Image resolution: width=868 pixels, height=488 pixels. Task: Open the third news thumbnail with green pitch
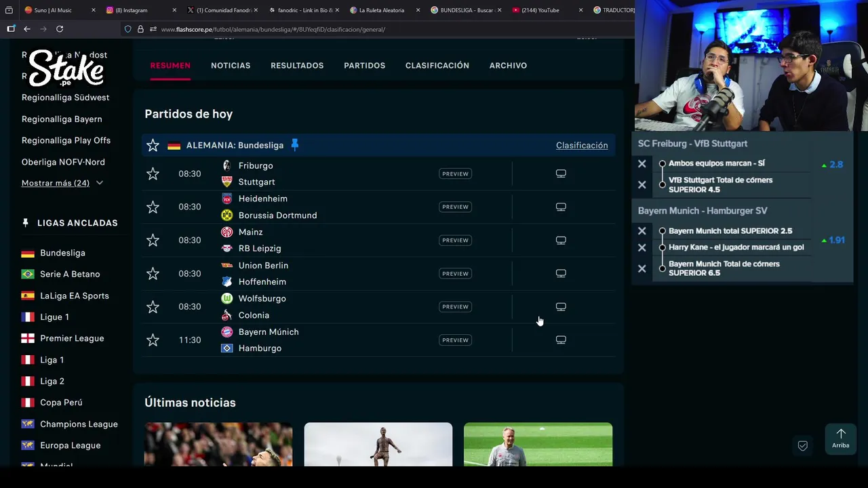538,445
